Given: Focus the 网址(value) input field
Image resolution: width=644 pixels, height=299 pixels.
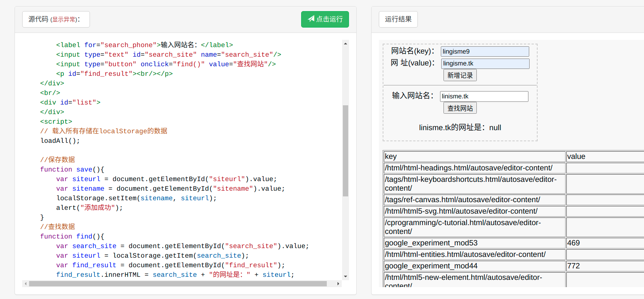Looking at the screenshot, I should click(485, 64).
